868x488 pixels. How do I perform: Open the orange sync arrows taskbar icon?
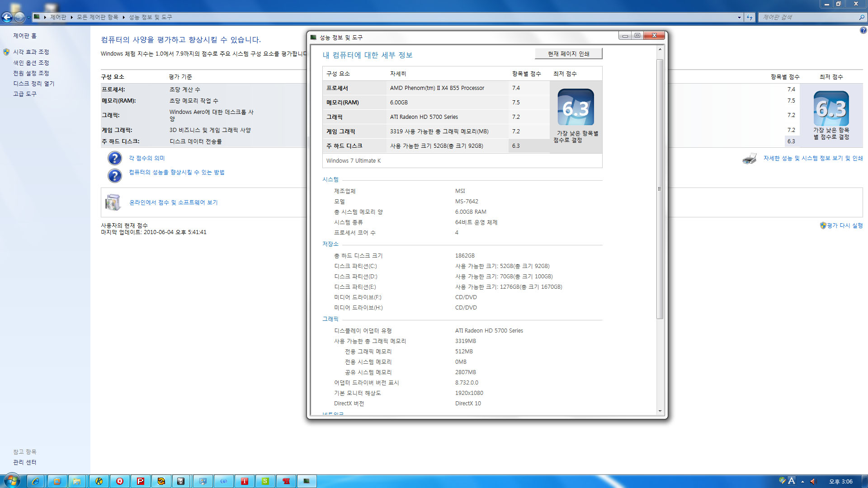tap(161, 481)
